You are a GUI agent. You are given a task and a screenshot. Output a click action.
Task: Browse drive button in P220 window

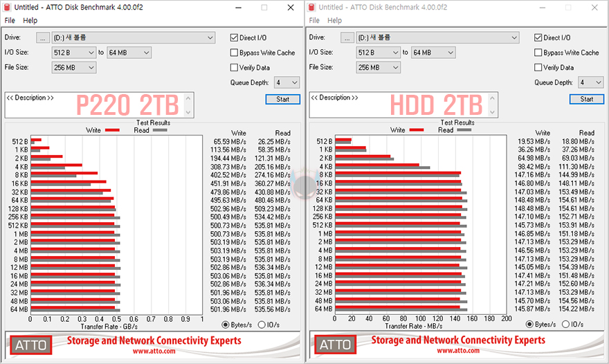43,37
